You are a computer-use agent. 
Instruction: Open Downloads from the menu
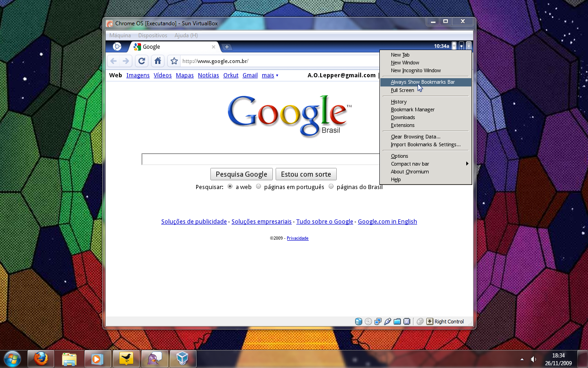426,117
